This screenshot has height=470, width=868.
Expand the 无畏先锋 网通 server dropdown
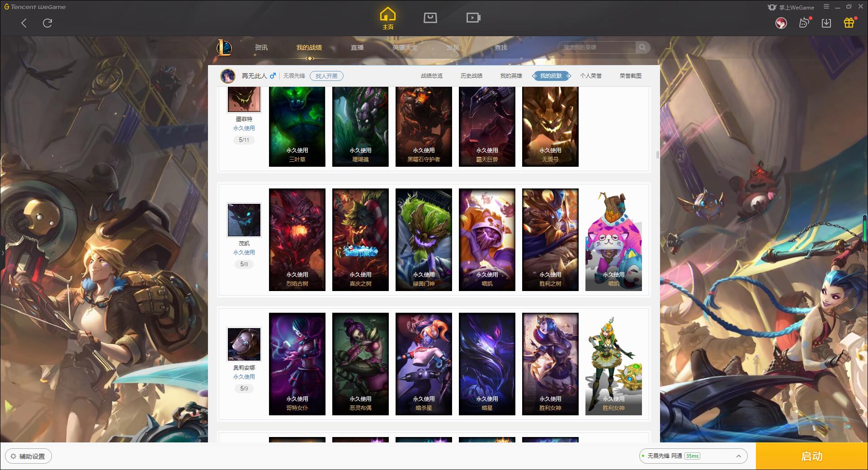pos(693,456)
